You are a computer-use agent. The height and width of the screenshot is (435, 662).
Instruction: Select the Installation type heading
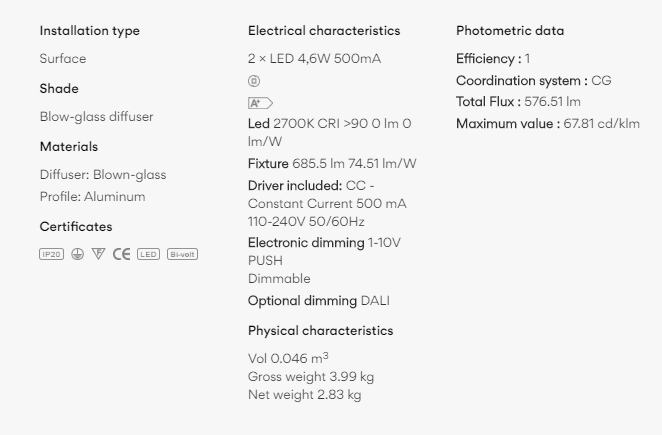(x=90, y=31)
